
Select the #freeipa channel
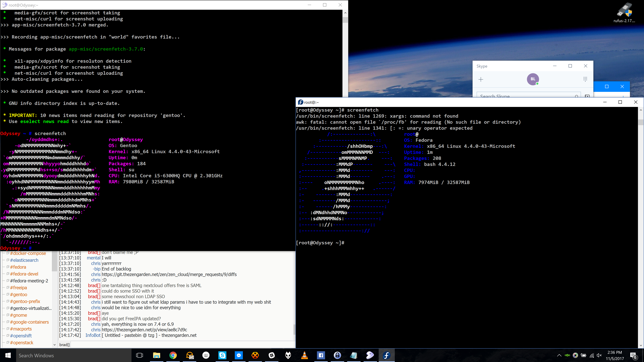[x=18, y=288]
